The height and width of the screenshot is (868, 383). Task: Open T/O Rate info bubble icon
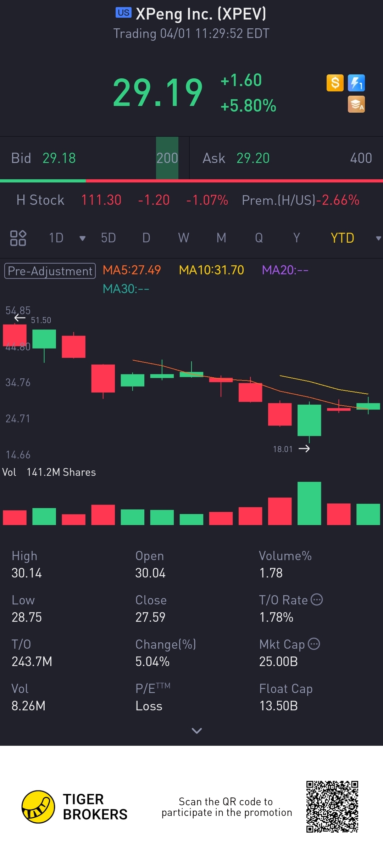coord(317,599)
